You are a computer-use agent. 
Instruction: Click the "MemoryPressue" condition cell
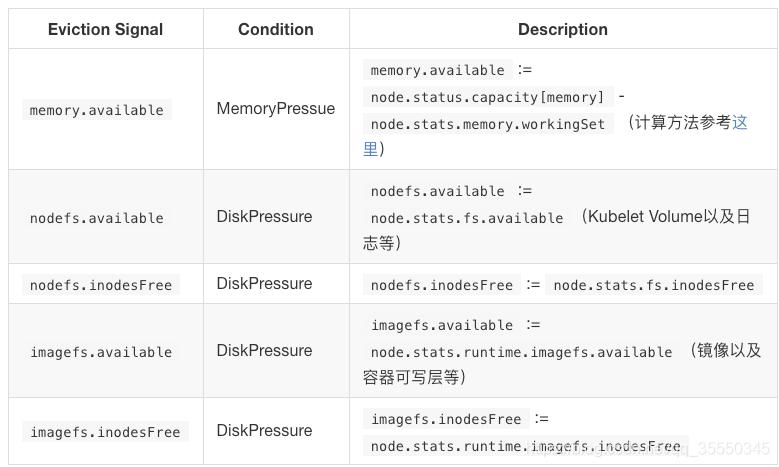(x=276, y=109)
